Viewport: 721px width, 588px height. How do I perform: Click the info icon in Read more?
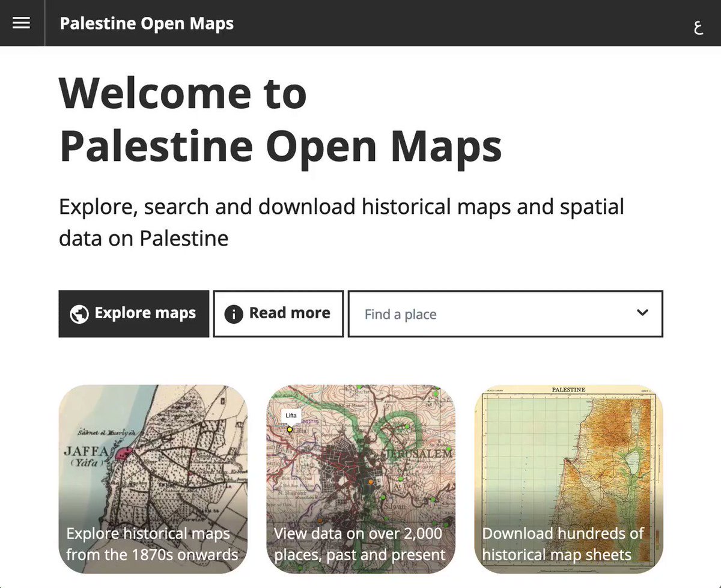coord(234,314)
